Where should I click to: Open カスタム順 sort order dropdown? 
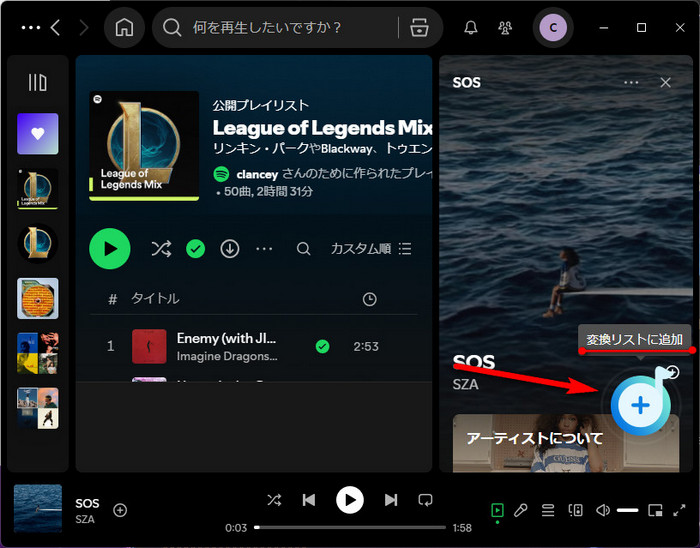point(371,249)
